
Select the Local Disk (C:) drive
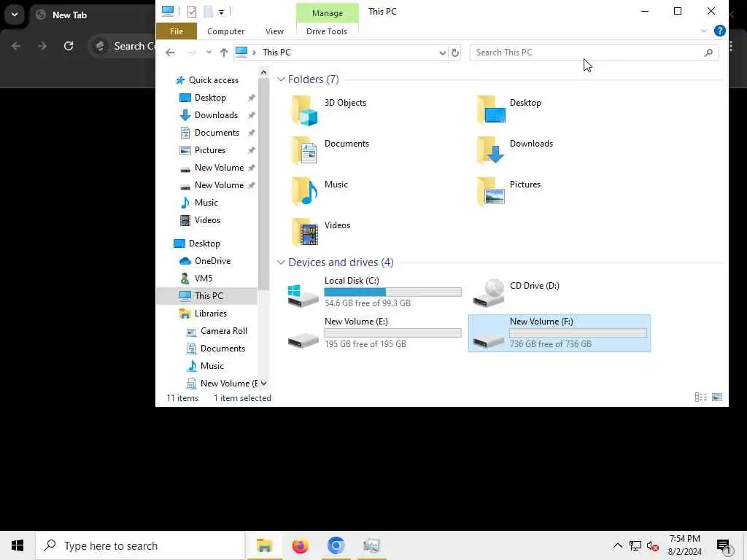click(x=375, y=292)
